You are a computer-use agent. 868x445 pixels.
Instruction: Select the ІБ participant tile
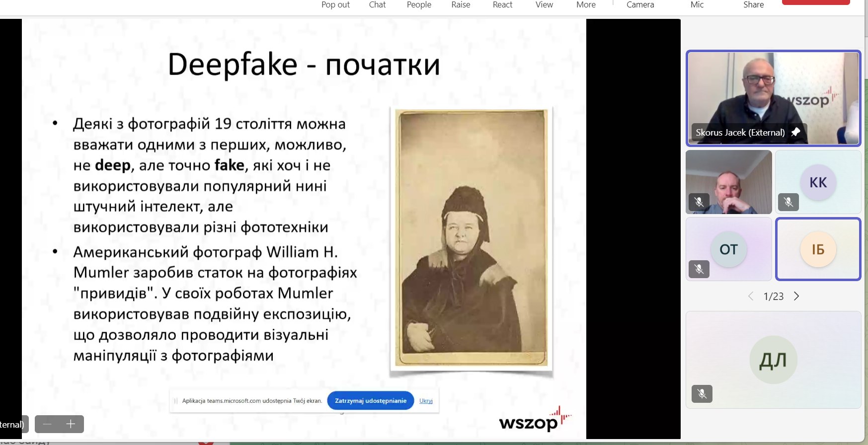click(x=818, y=249)
